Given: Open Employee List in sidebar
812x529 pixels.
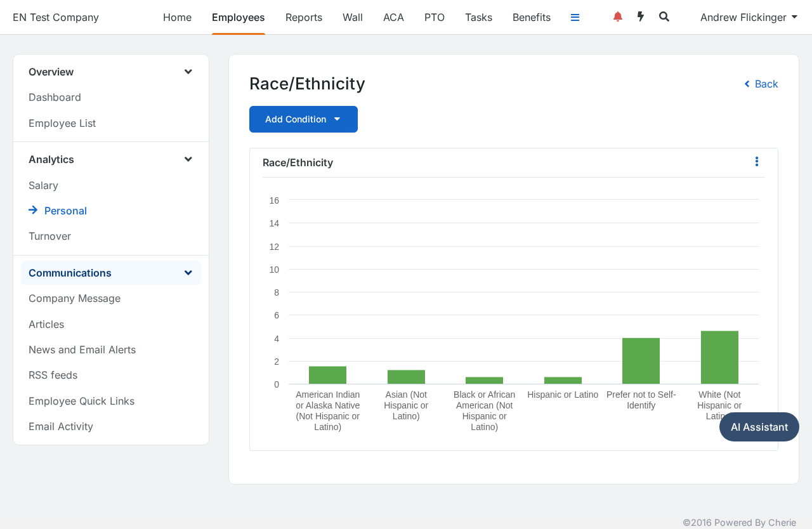Looking at the screenshot, I should coord(62,123).
